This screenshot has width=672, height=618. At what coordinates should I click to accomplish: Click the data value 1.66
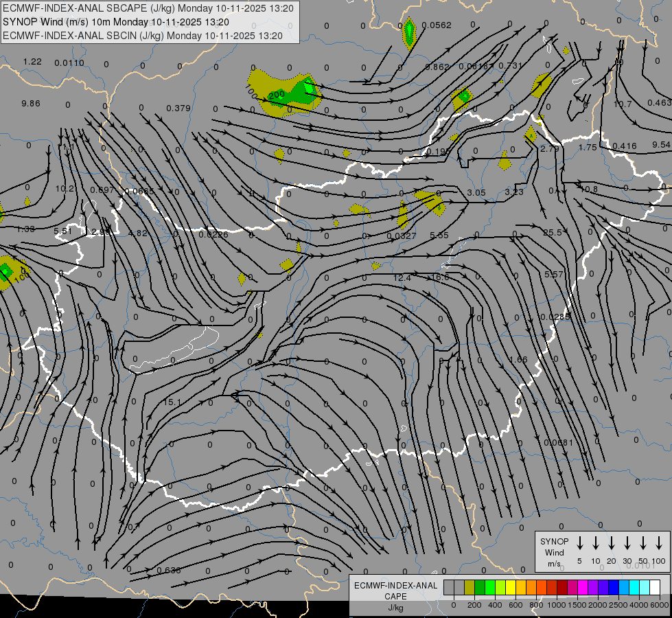coord(518,359)
